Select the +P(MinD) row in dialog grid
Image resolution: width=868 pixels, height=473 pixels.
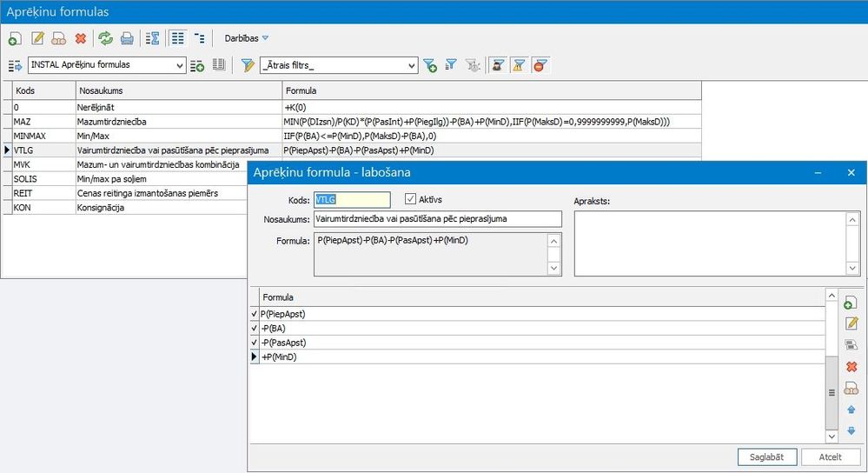coord(538,357)
